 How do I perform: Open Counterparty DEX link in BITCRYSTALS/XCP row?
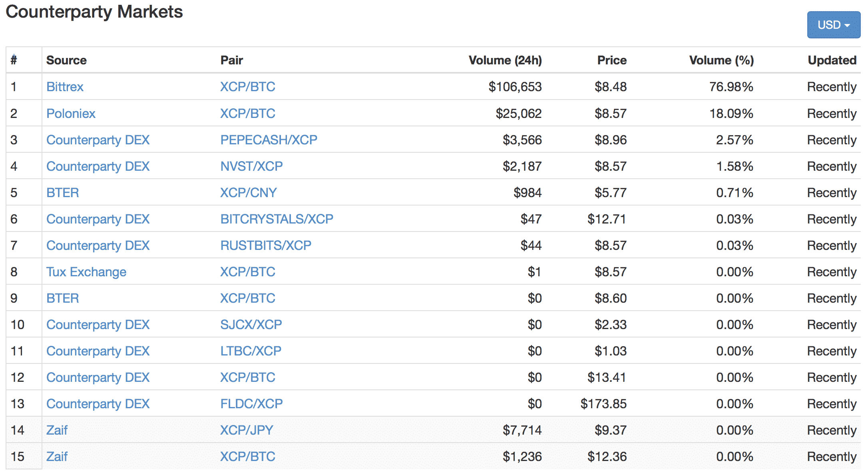(x=98, y=219)
